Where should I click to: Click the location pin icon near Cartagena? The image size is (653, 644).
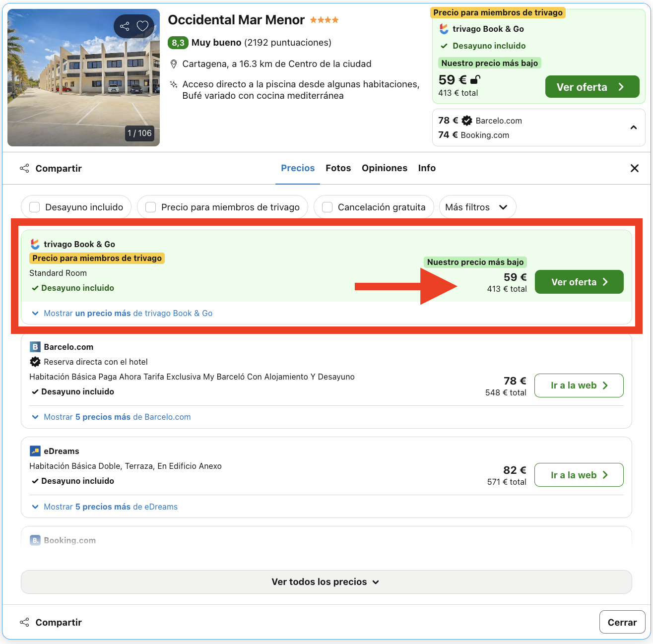pyautogui.click(x=174, y=64)
